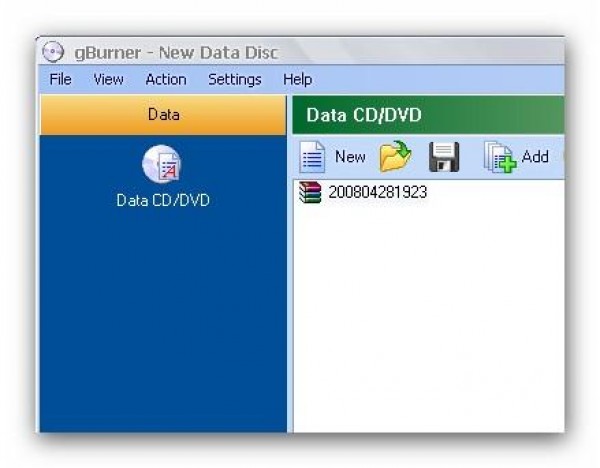
Task: Click the gBurner disc icon in title bar
Action: pyautogui.click(x=53, y=52)
